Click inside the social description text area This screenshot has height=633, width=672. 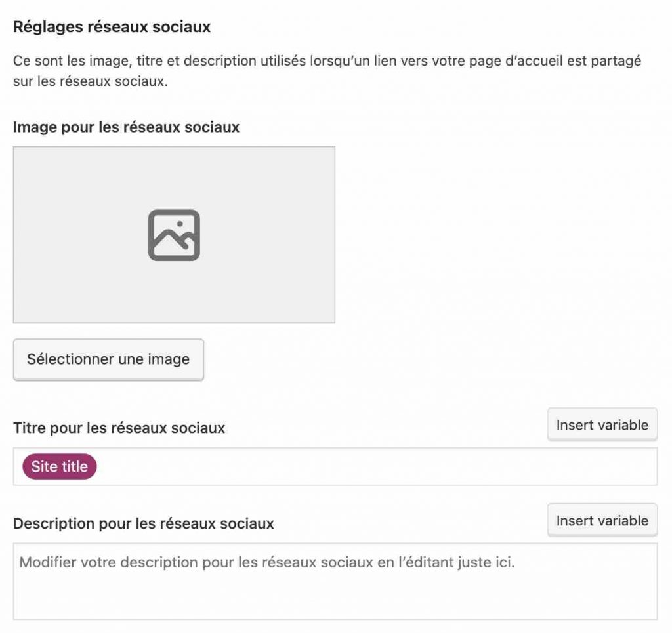click(328, 581)
